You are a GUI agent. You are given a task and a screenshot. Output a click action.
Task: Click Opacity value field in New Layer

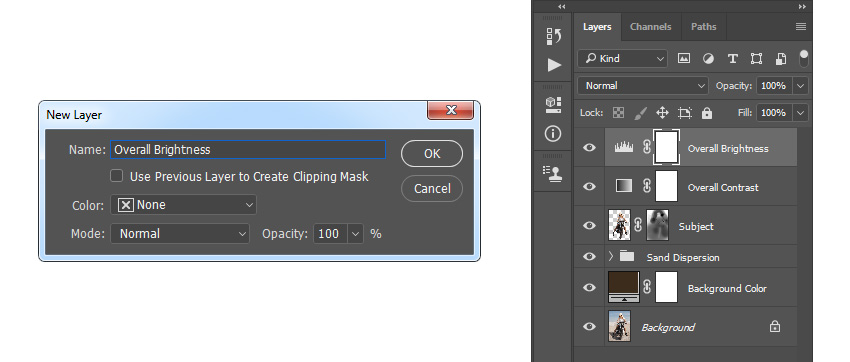point(331,234)
